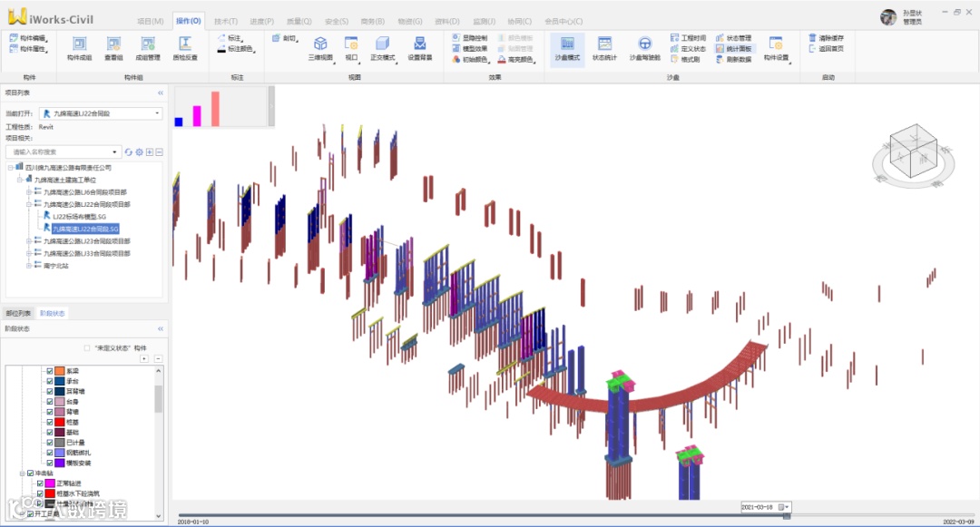Select 南宁北站 tree item

tap(55, 266)
